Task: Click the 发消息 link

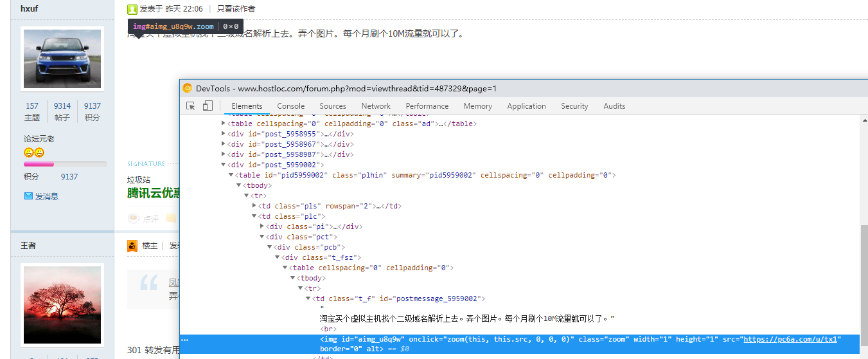Action: click(x=46, y=196)
